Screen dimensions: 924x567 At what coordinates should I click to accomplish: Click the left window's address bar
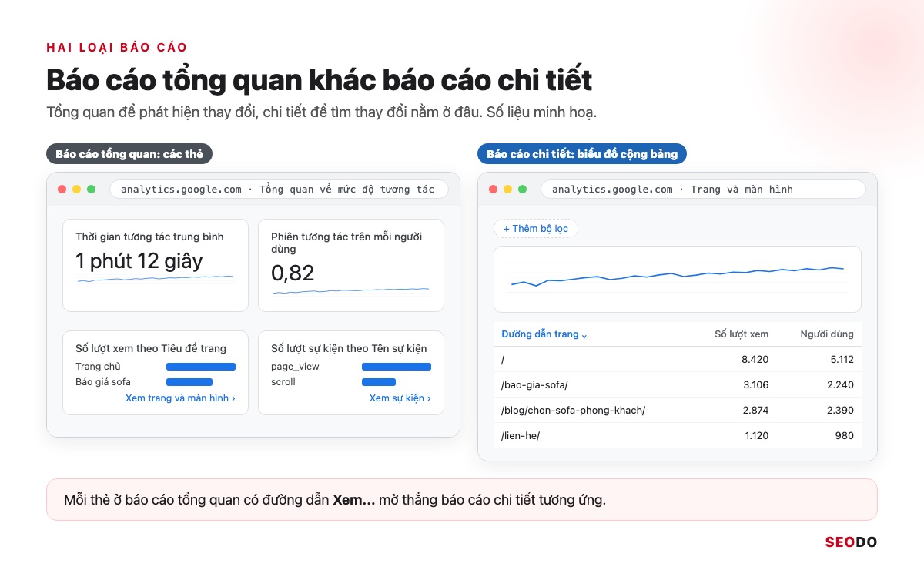[279, 189]
